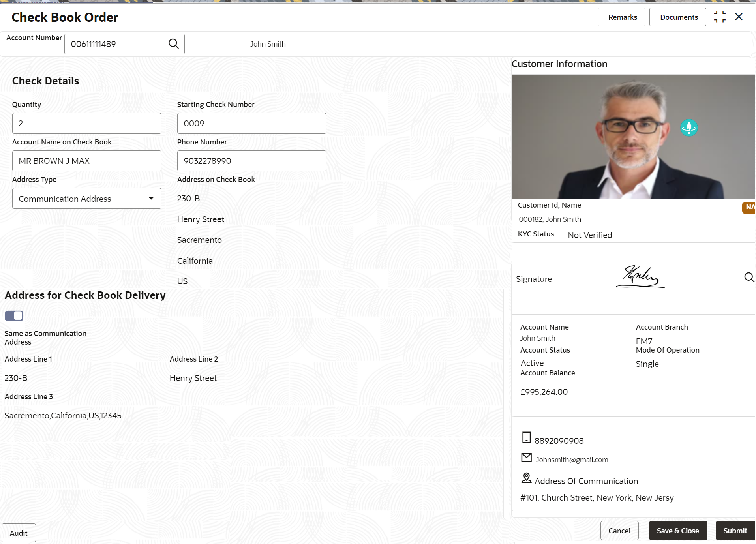
Task: Close the Check Book Order screen
Action: [739, 17]
